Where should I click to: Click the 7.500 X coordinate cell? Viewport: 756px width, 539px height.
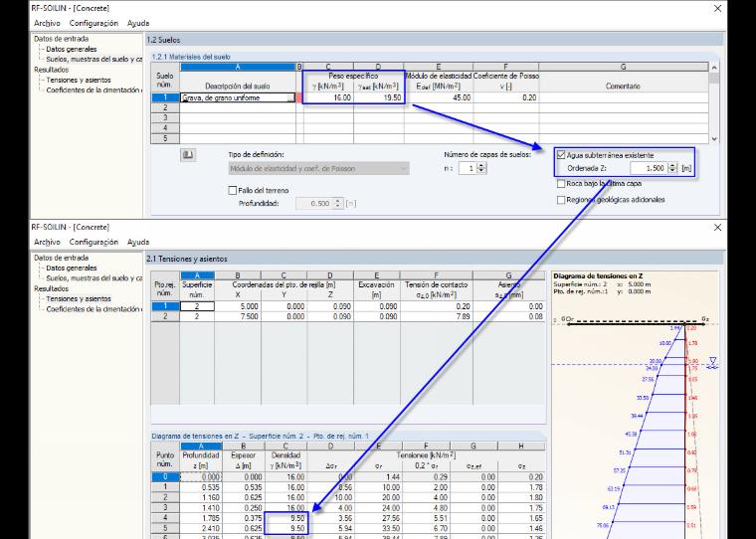(238, 317)
